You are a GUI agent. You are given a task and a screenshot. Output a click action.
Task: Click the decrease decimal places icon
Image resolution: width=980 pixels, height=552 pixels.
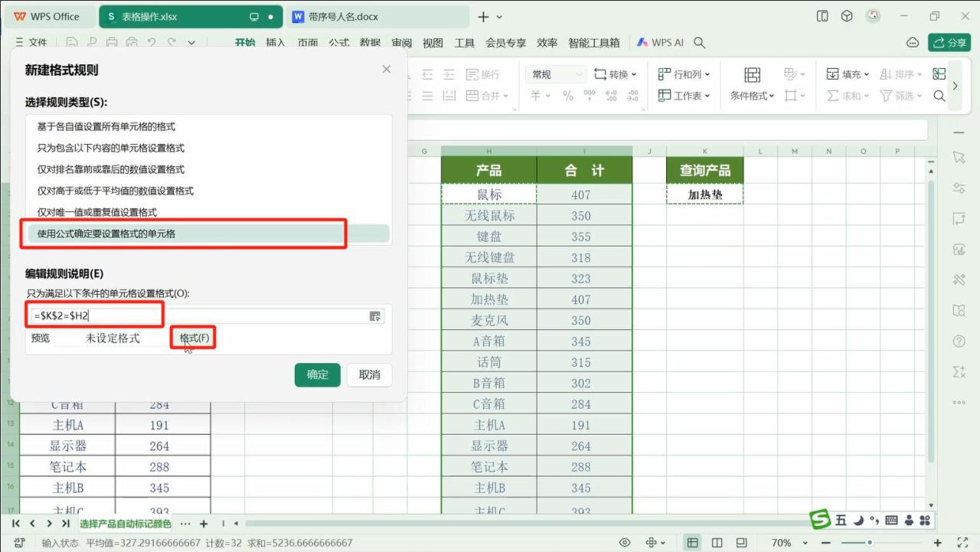pos(632,96)
